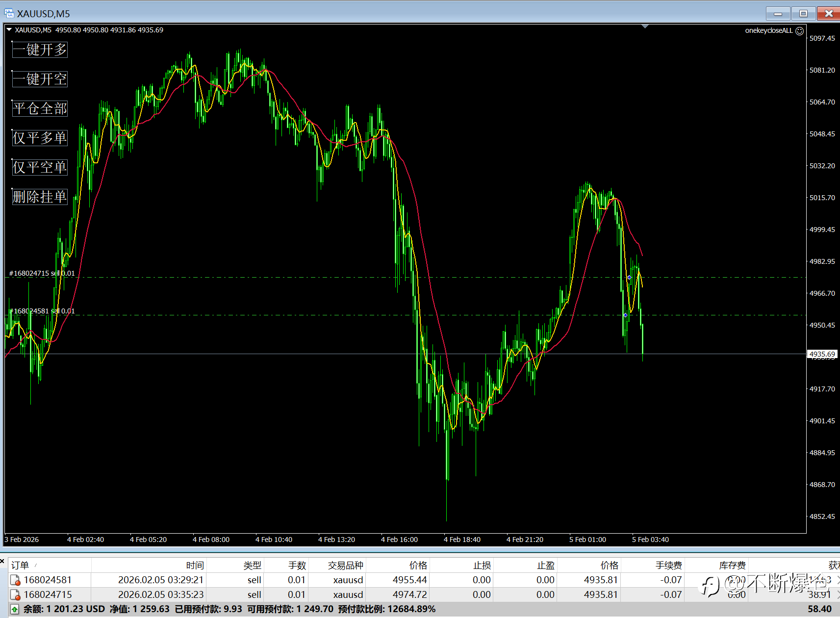Image resolution: width=840 pixels, height=618 pixels.
Task: Click 平仓全部 to close all positions
Action: (40, 108)
